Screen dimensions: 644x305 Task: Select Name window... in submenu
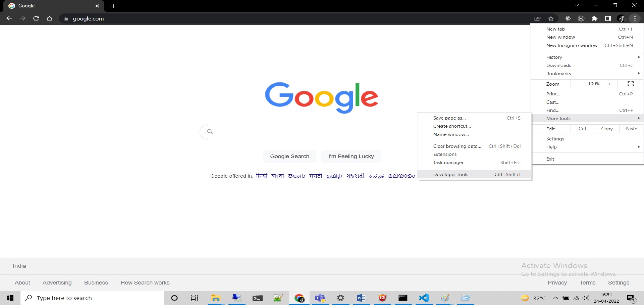[x=475, y=134]
